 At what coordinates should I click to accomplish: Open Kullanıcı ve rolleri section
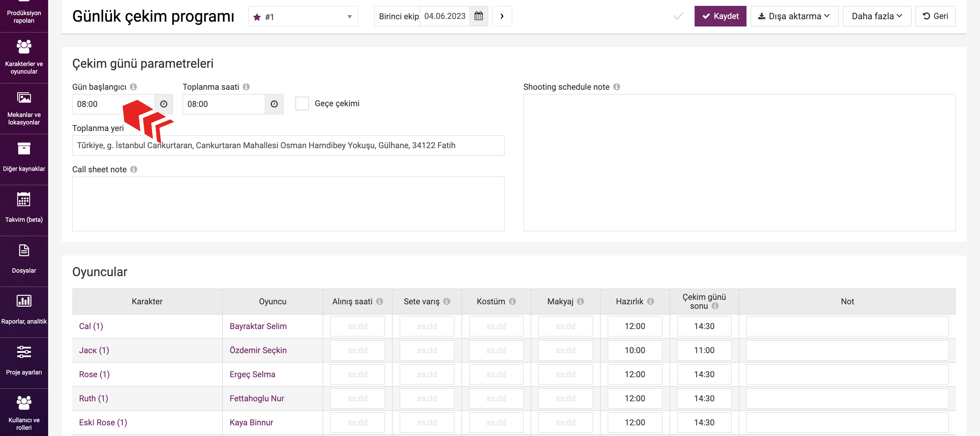click(x=24, y=413)
